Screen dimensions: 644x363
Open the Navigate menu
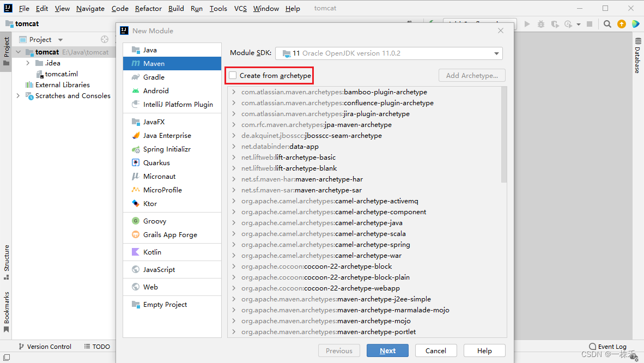pyautogui.click(x=90, y=8)
